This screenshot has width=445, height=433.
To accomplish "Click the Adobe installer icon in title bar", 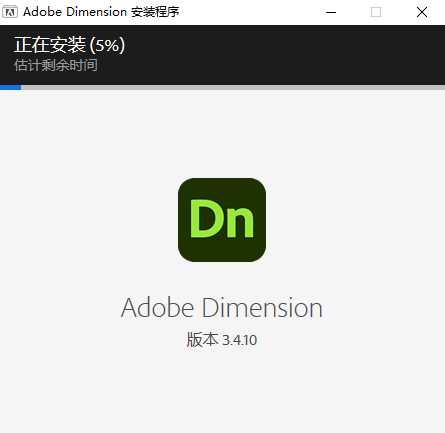I will (x=10, y=12).
